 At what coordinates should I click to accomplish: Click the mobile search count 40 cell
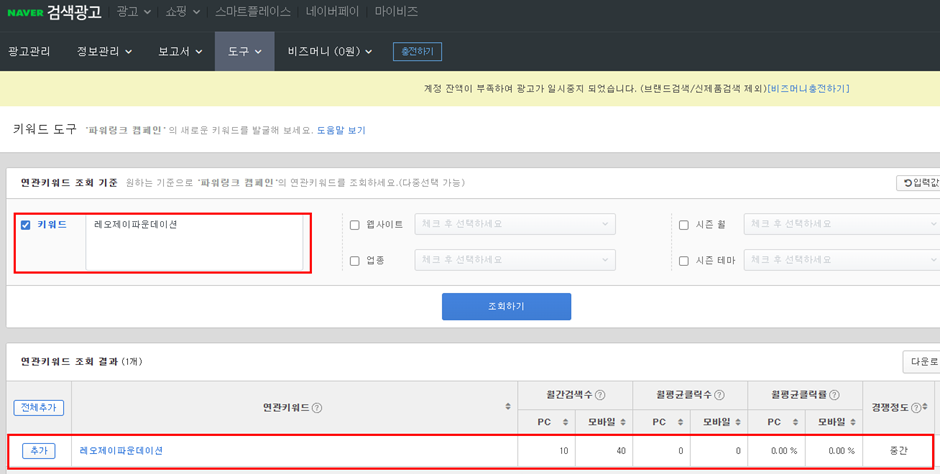[x=604, y=451]
